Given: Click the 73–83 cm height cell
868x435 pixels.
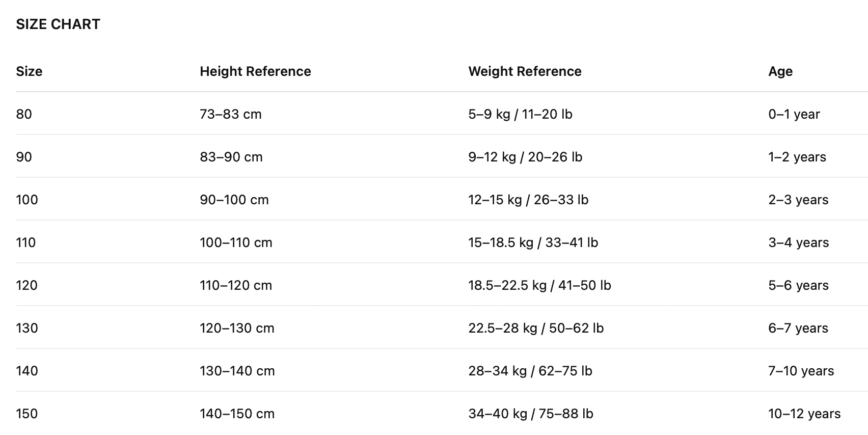Looking at the screenshot, I should (230, 114).
